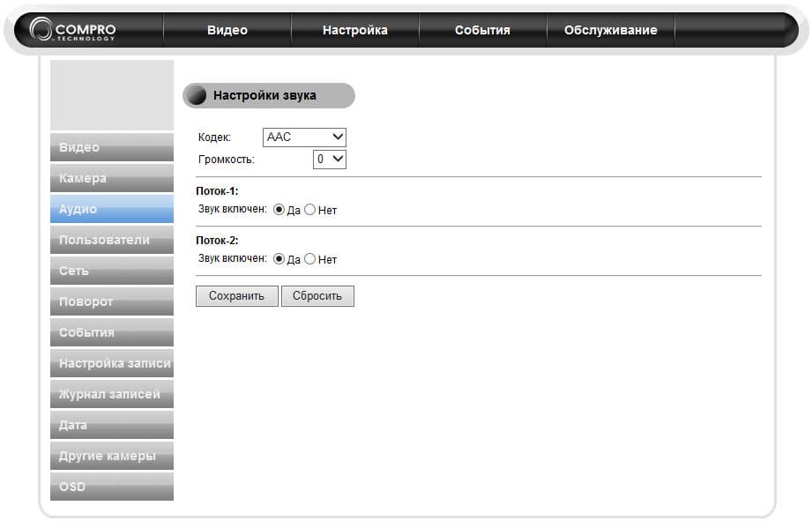Select Нет for Поток-1 sound
This screenshot has height=528, width=812.
pyautogui.click(x=309, y=210)
